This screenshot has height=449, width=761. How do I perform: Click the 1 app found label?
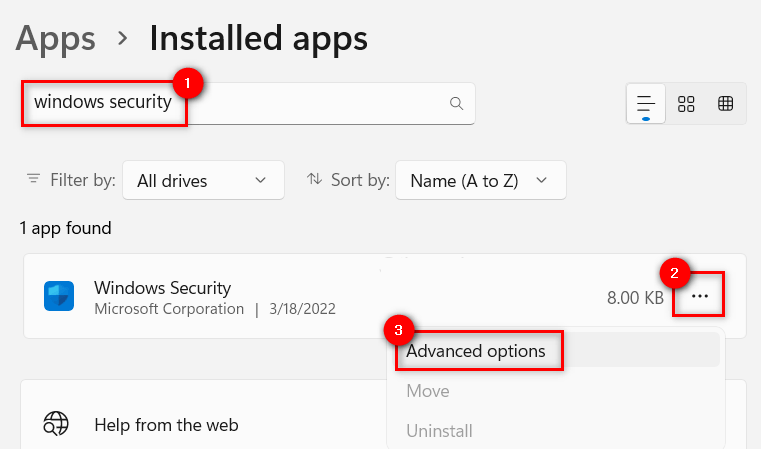(66, 228)
